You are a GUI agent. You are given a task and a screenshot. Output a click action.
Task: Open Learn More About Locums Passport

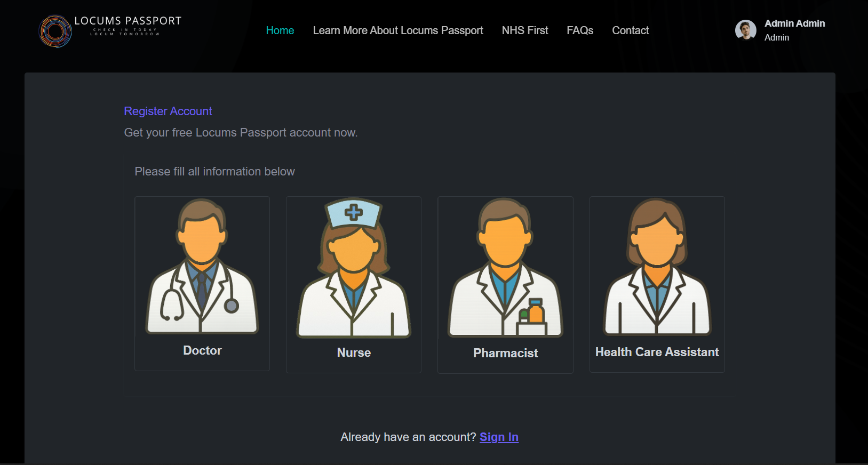(x=398, y=30)
